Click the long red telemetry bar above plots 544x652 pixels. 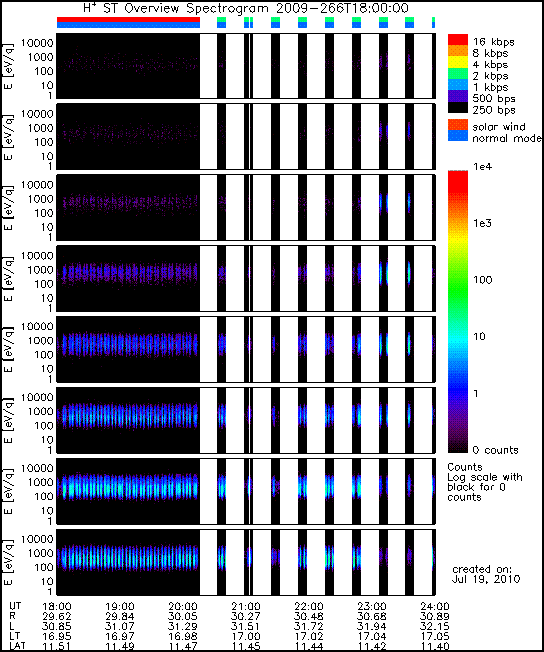[x=128, y=19]
